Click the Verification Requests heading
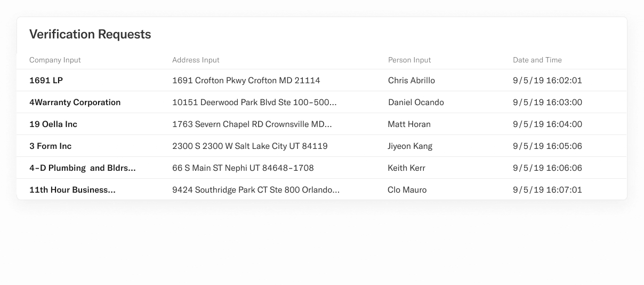 tap(90, 34)
